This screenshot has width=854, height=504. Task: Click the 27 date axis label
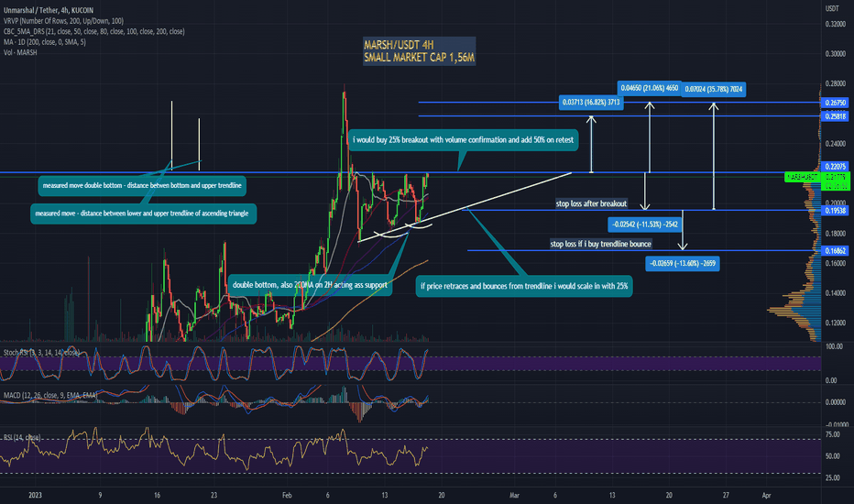726,495
